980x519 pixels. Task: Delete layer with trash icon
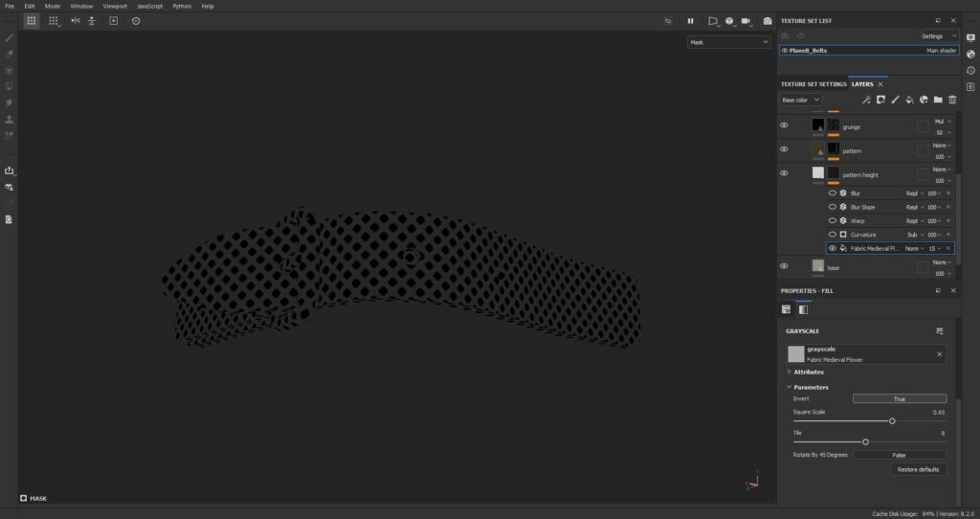click(952, 100)
